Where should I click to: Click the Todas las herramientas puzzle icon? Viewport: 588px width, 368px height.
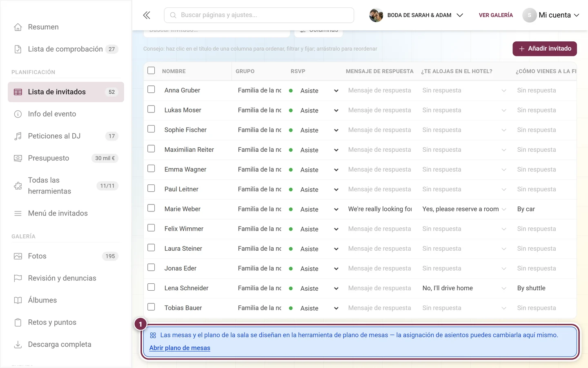click(x=18, y=186)
